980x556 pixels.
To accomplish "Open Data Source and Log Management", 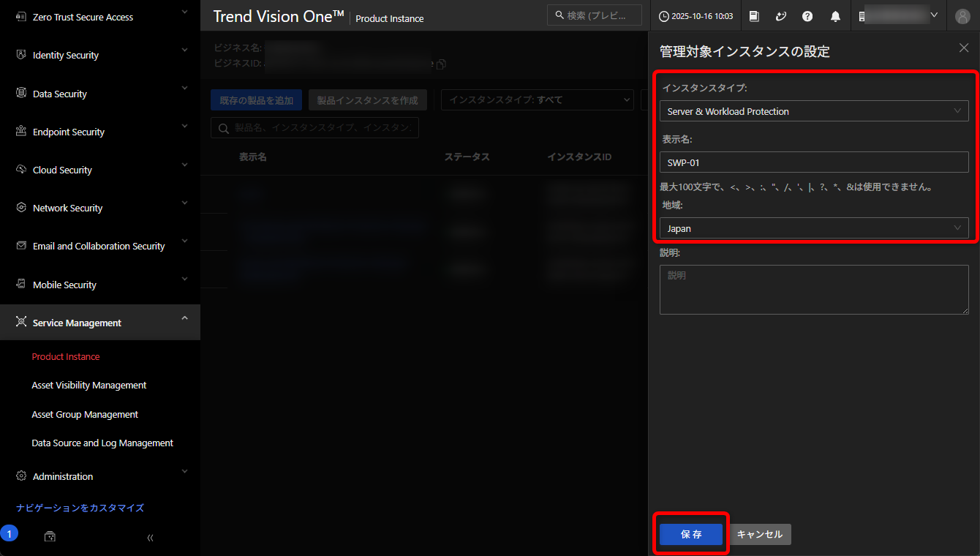I will (x=102, y=443).
